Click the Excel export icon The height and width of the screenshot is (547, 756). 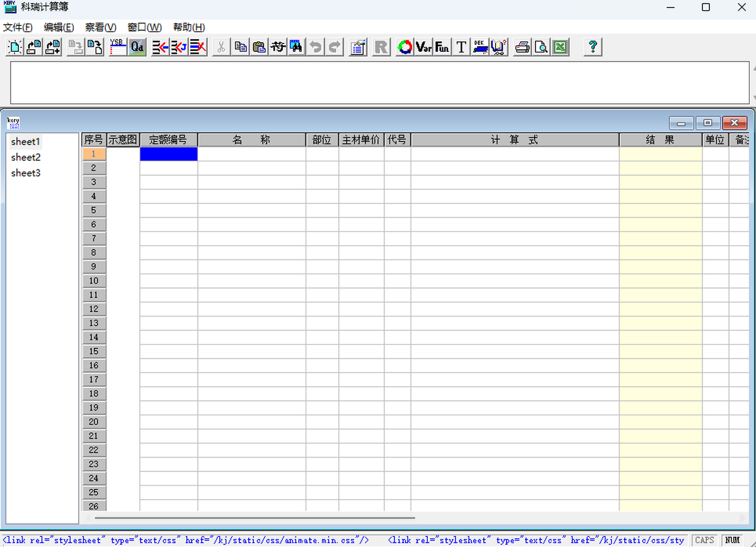point(560,47)
